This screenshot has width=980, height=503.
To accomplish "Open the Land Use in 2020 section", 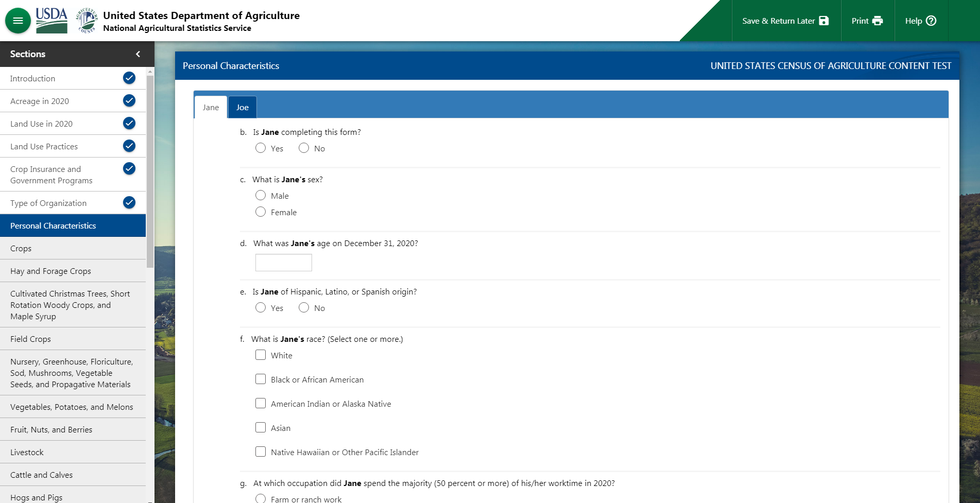I will click(x=73, y=124).
